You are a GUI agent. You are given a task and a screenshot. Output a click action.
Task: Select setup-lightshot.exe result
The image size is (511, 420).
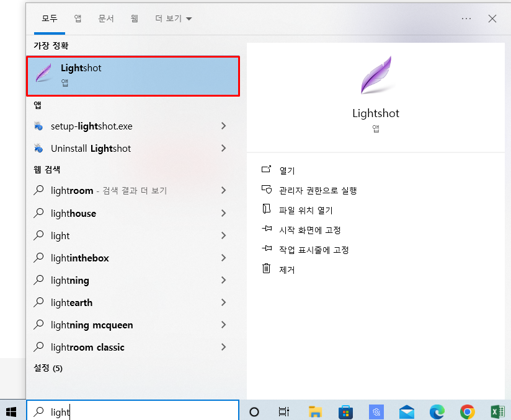pos(133,126)
